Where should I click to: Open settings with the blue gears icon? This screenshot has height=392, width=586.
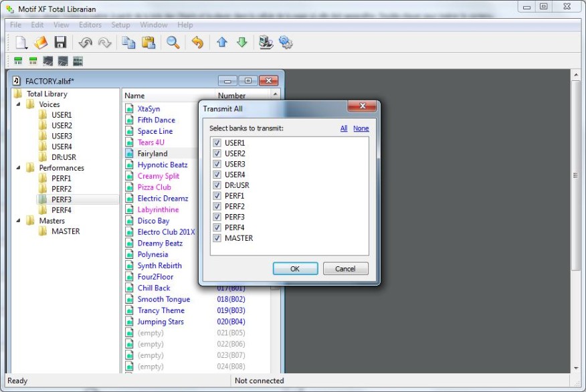(x=286, y=42)
